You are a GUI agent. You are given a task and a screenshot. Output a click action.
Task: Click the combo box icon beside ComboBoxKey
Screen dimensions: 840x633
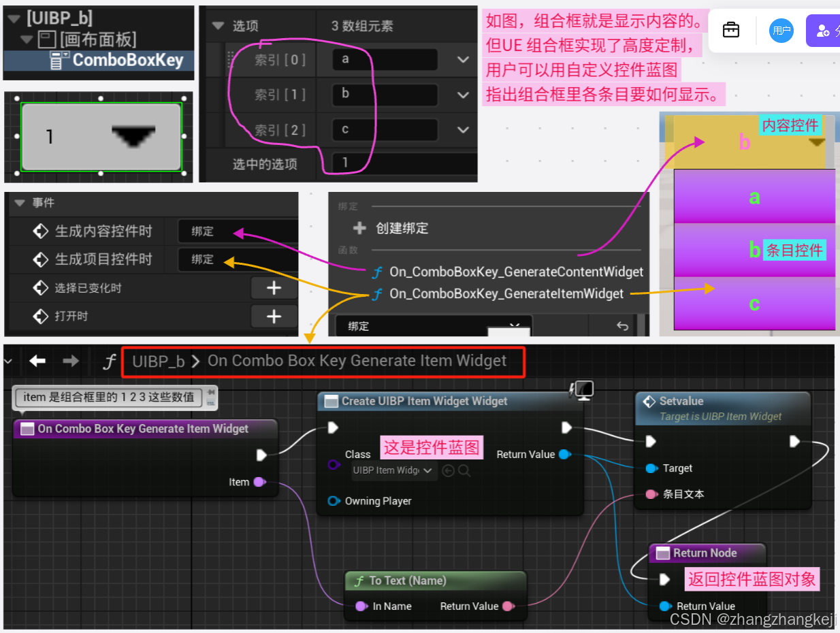60,60
